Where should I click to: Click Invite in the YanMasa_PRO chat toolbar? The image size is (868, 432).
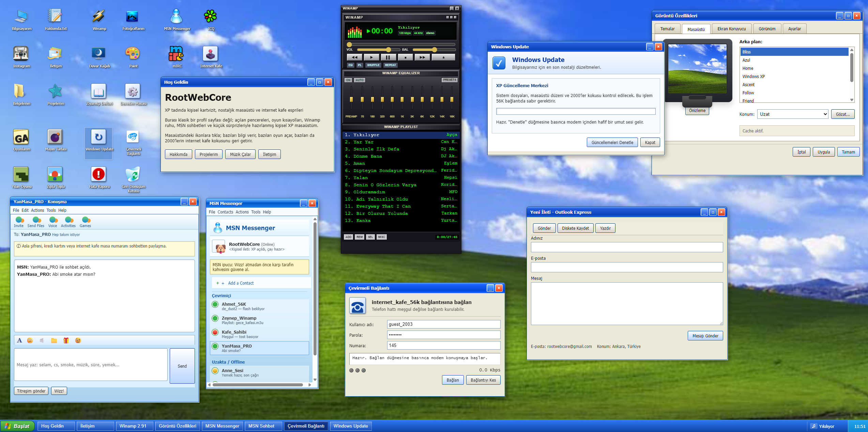coord(19,222)
